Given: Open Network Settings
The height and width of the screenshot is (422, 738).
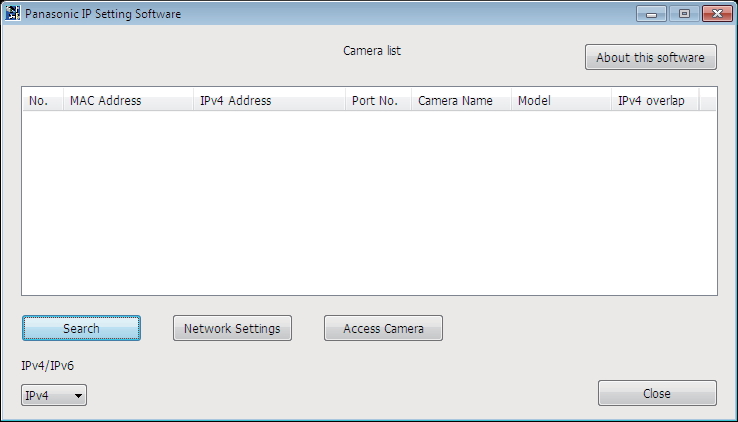Looking at the screenshot, I should point(232,328).
